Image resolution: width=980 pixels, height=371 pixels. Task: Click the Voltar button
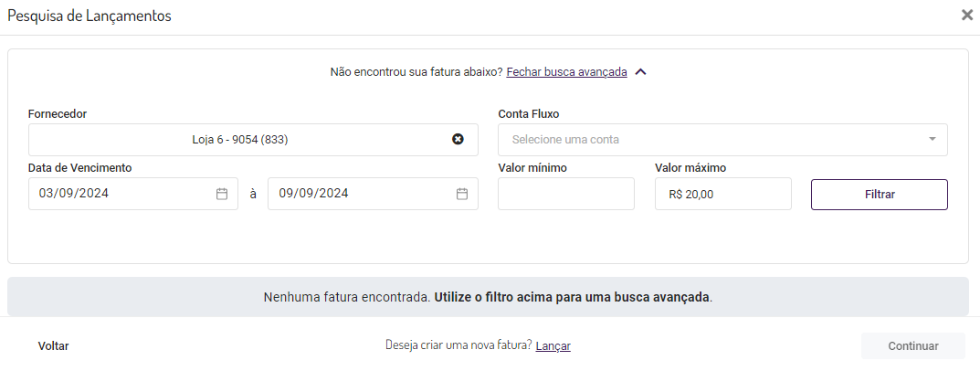pyautogui.click(x=54, y=345)
